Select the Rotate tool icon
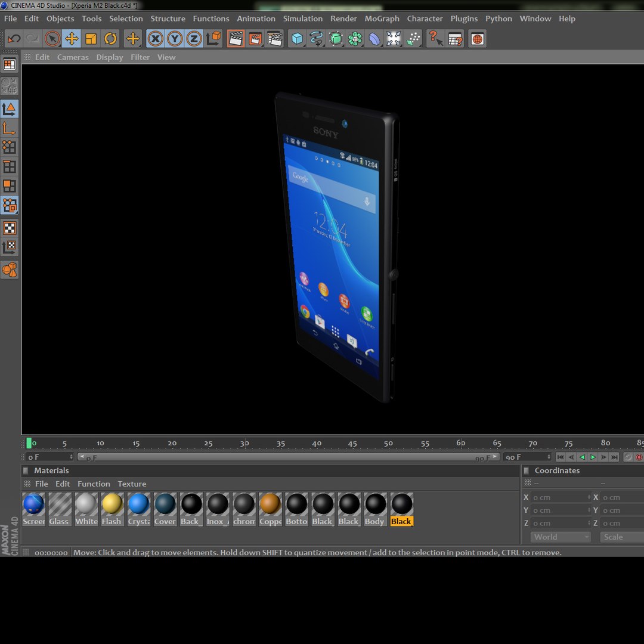 tap(110, 39)
